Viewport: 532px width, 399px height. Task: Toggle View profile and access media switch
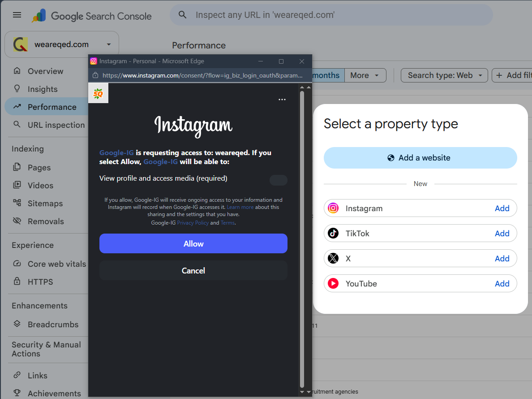pos(278,180)
